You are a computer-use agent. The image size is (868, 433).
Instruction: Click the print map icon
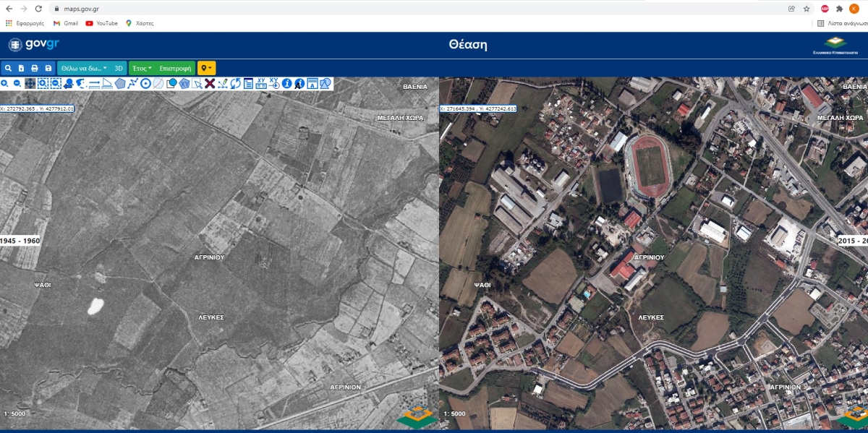[35, 68]
